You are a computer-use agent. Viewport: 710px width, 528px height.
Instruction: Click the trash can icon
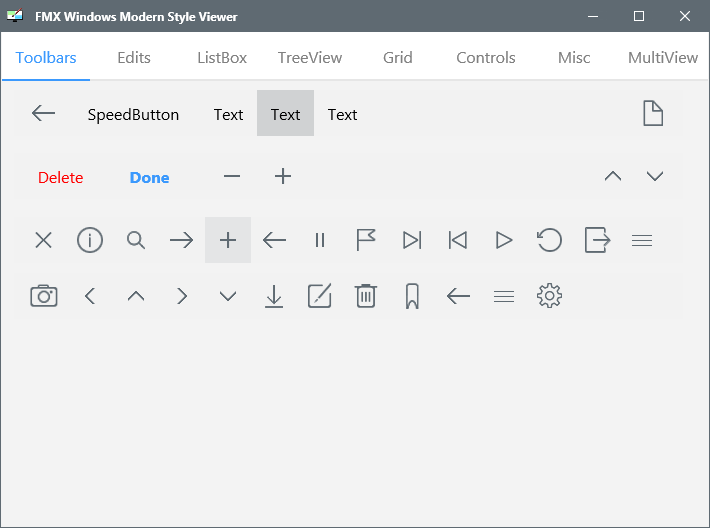[x=366, y=297]
